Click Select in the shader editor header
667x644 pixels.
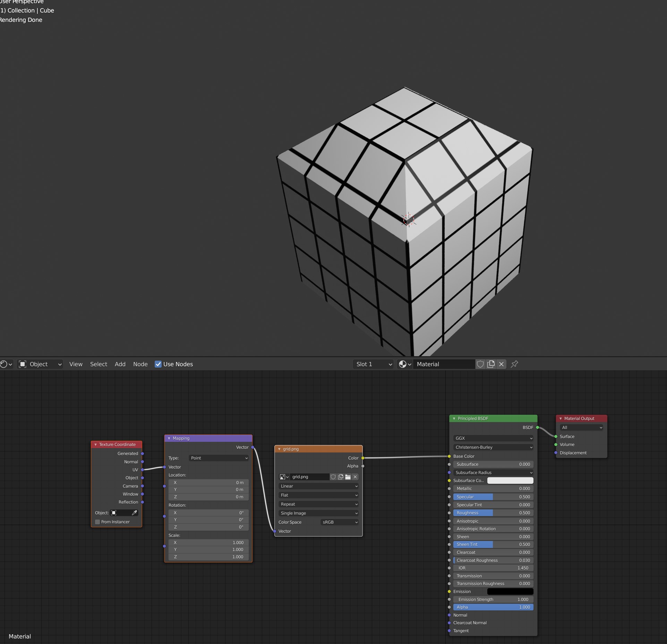99,364
